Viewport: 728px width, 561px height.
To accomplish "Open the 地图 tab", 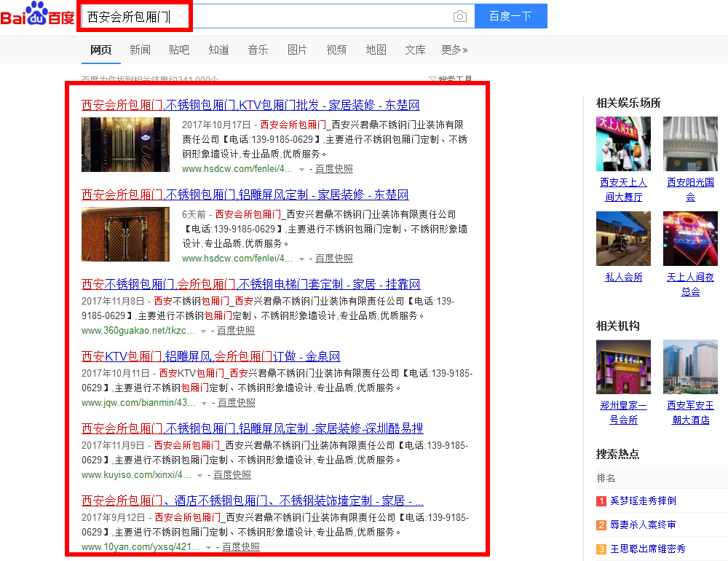I will point(376,50).
